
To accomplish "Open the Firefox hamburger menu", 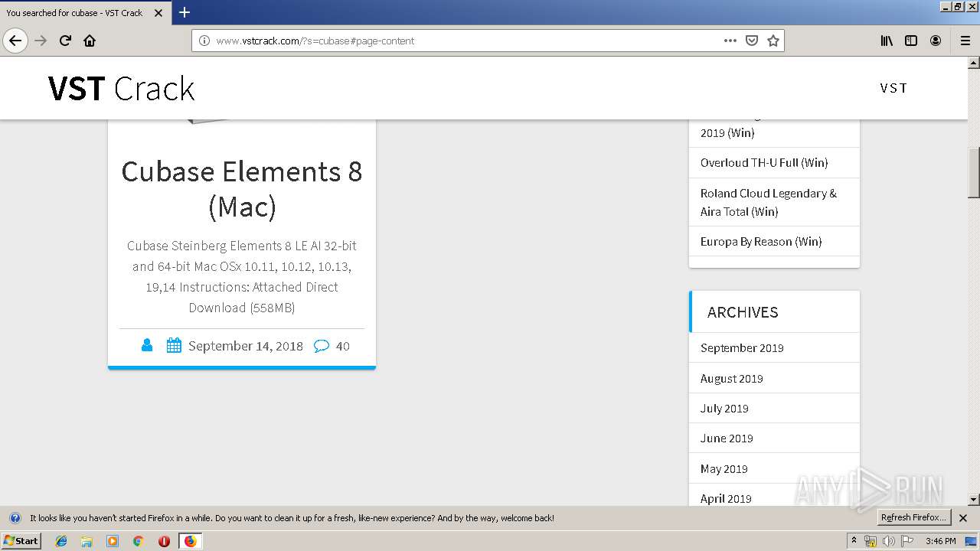I will (965, 41).
